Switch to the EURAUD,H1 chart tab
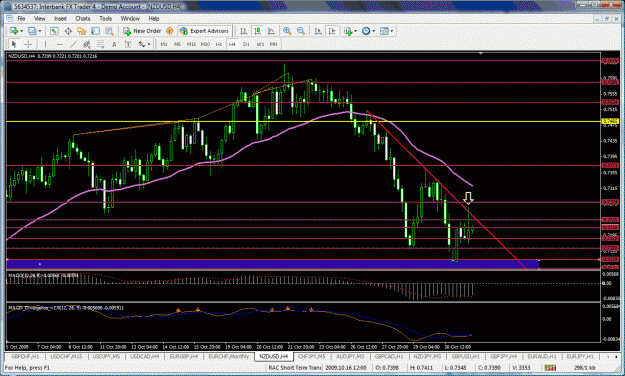The height and width of the screenshot is (376, 625). pos(542,356)
